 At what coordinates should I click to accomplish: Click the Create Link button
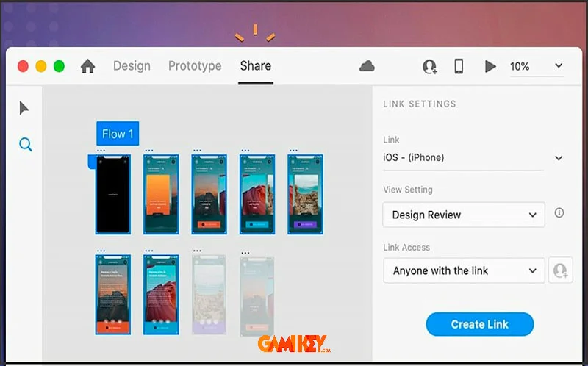(x=480, y=324)
